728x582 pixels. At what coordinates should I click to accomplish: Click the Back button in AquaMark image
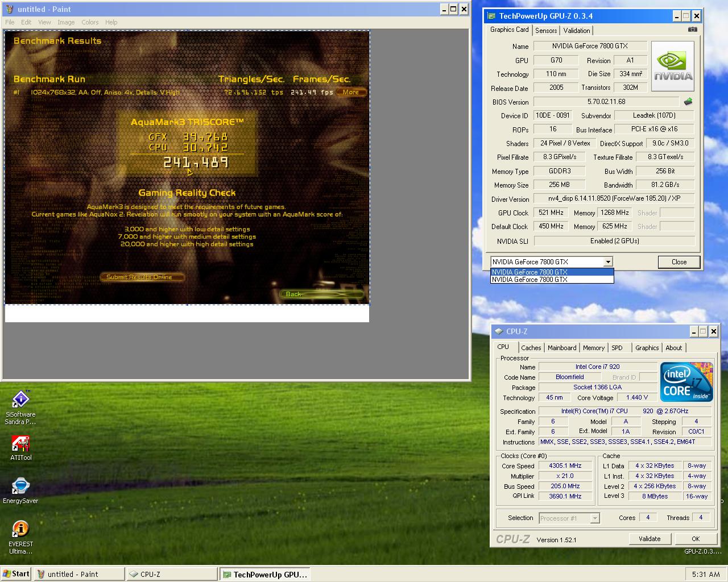pyautogui.click(x=321, y=294)
